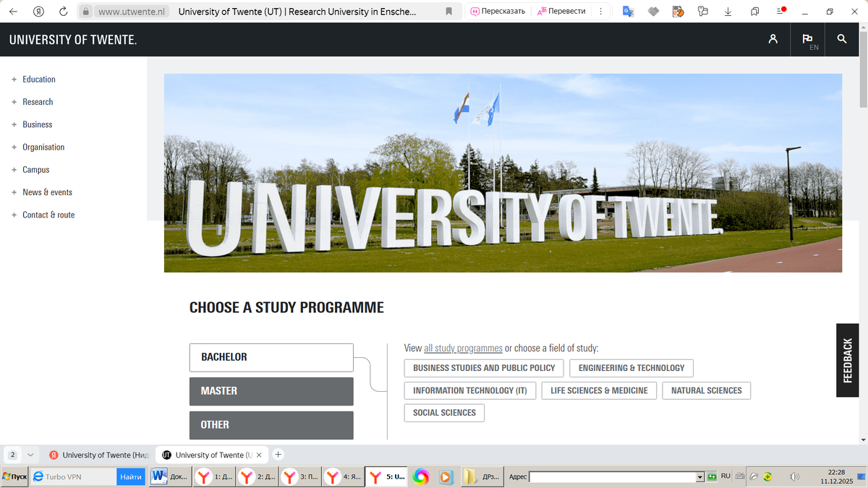Open the Пуск start button

click(x=14, y=477)
